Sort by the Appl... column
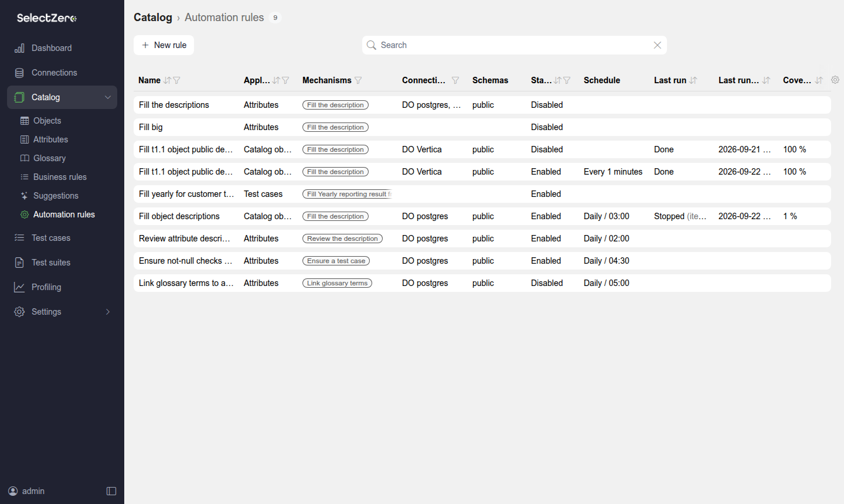 tap(276, 80)
